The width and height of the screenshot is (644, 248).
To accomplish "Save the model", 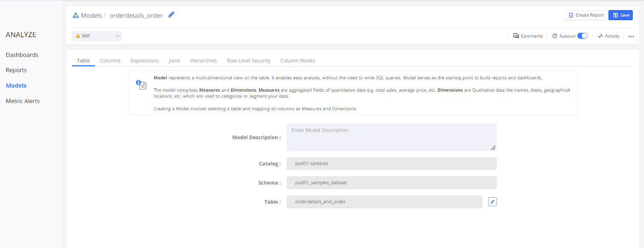I will [x=621, y=15].
